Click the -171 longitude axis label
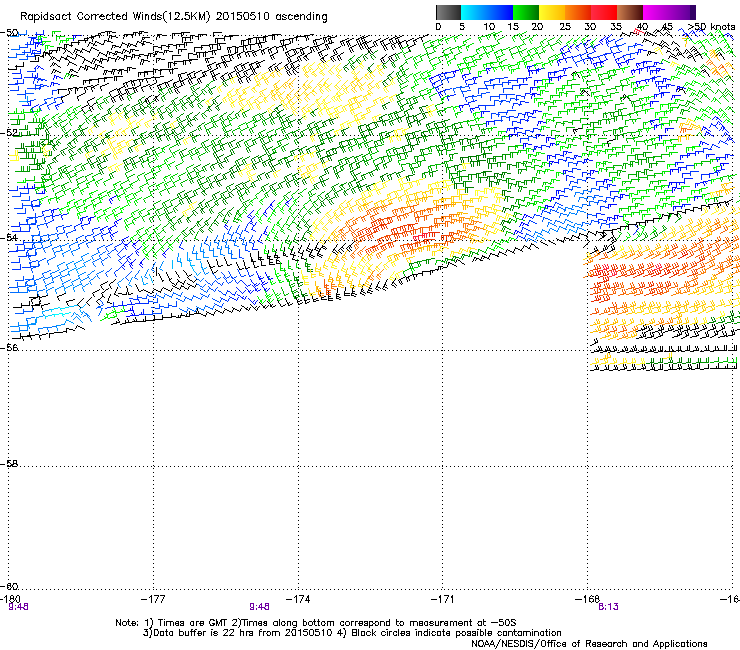This screenshot has width=740, height=650. tap(443, 599)
